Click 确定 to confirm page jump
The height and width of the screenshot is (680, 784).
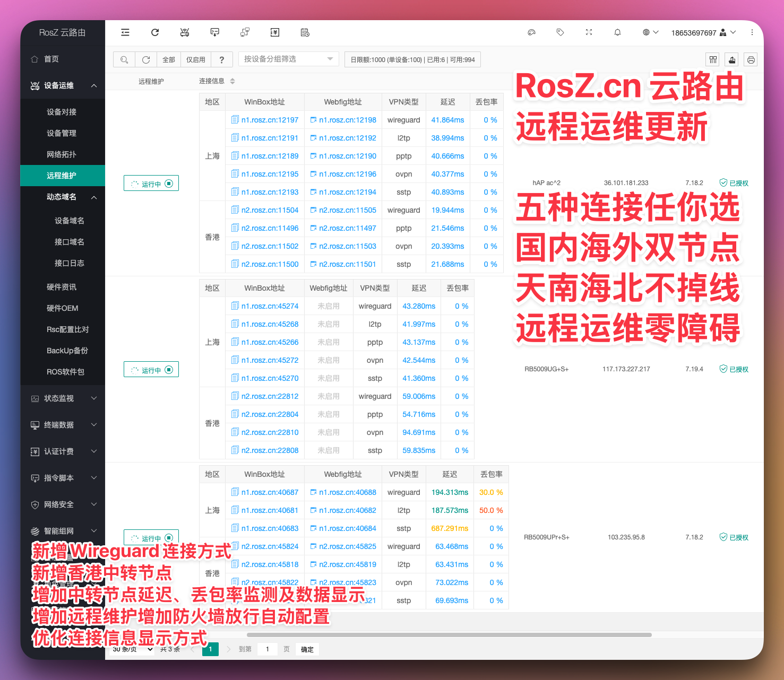307,649
